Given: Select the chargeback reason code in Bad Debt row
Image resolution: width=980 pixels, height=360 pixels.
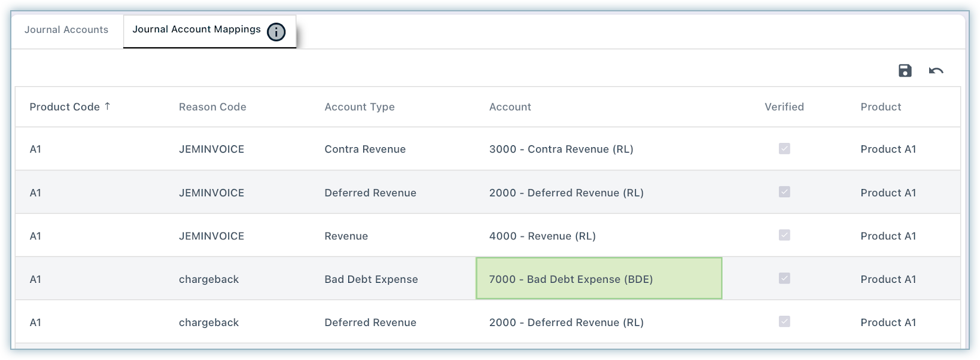Looking at the screenshot, I should point(209,279).
